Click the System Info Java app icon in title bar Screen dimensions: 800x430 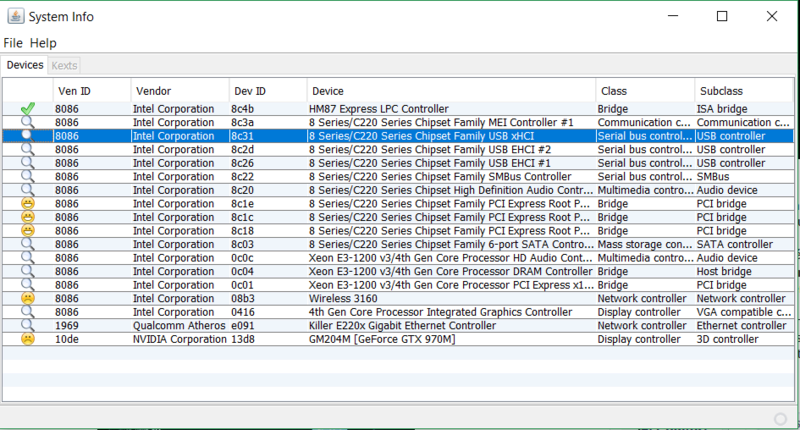pyautogui.click(x=15, y=16)
